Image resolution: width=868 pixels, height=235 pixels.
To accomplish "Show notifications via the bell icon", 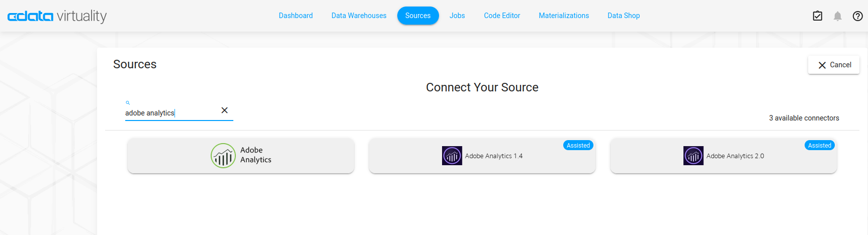I will point(837,16).
